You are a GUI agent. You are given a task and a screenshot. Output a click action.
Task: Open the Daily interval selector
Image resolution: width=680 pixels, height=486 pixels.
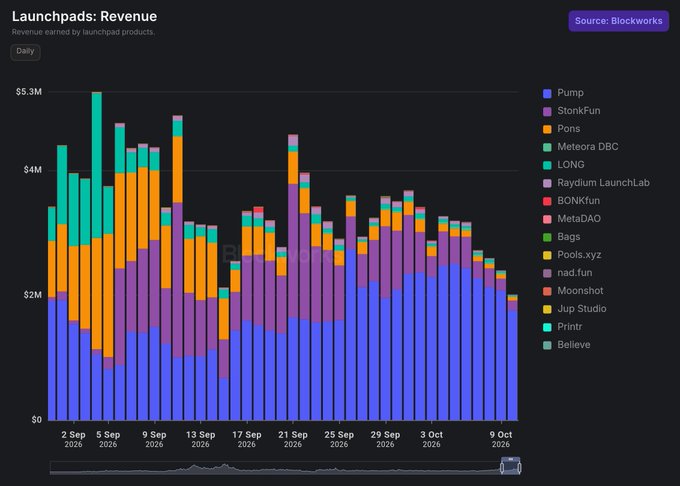(x=25, y=52)
